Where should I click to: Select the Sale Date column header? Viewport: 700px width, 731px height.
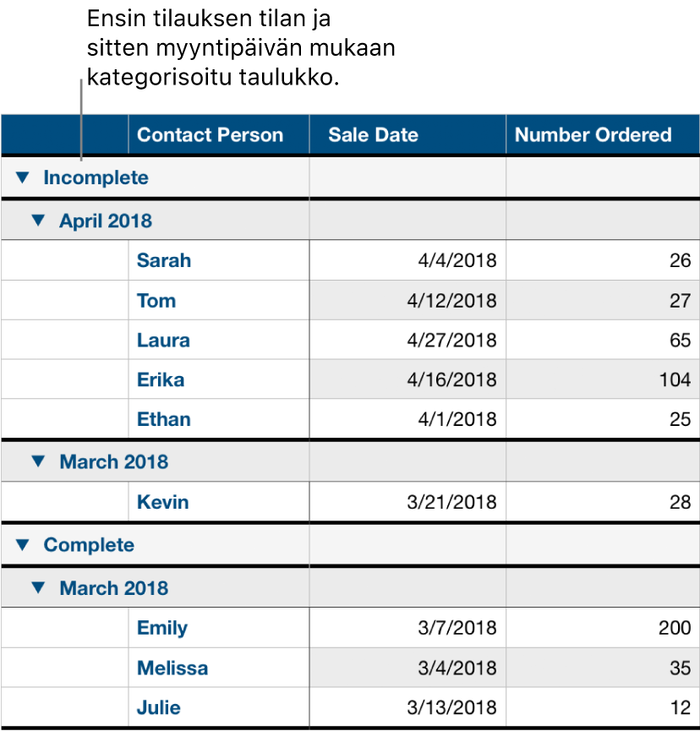click(x=373, y=134)
